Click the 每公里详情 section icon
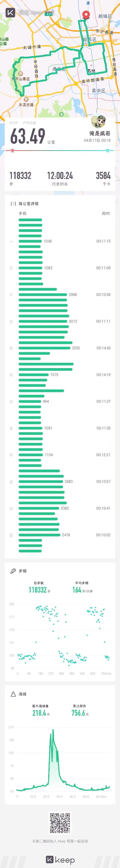Image resolution: width=120 pixels, height=868 pixels. (x=13, y=204)
